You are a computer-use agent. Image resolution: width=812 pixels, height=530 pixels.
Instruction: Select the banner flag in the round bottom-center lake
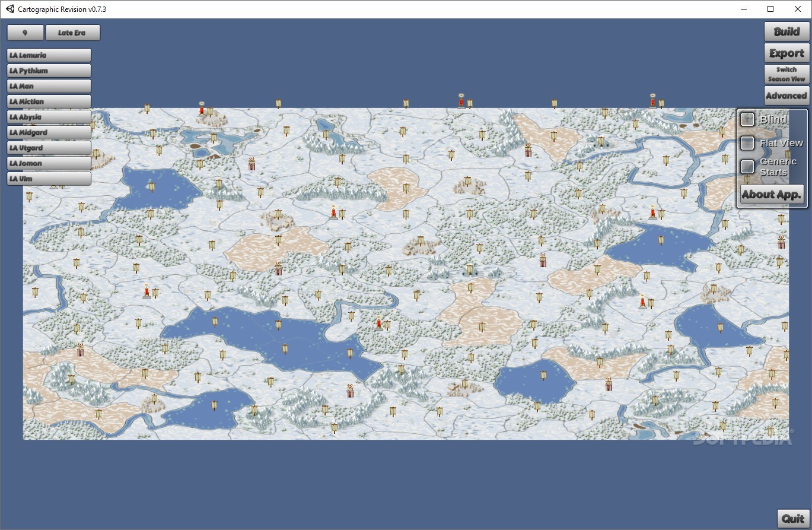point(543,375)
